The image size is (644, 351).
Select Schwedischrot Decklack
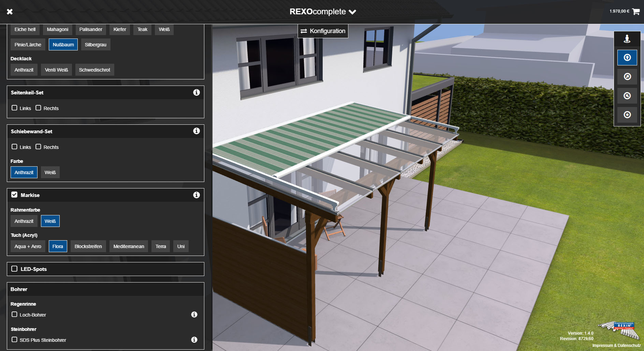click(x=94, y=70)
